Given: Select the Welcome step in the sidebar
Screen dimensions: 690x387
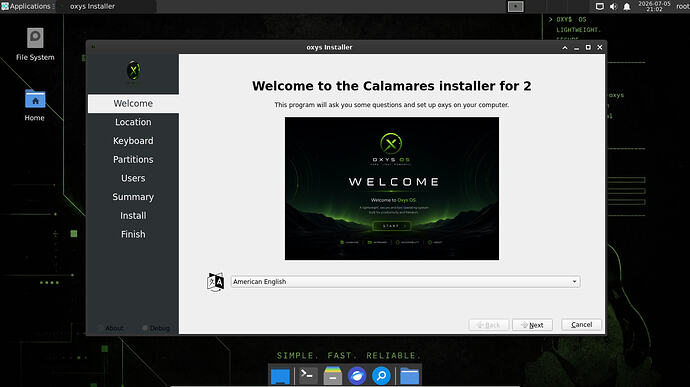Looking at the screenshot, I should click(133, 103).
